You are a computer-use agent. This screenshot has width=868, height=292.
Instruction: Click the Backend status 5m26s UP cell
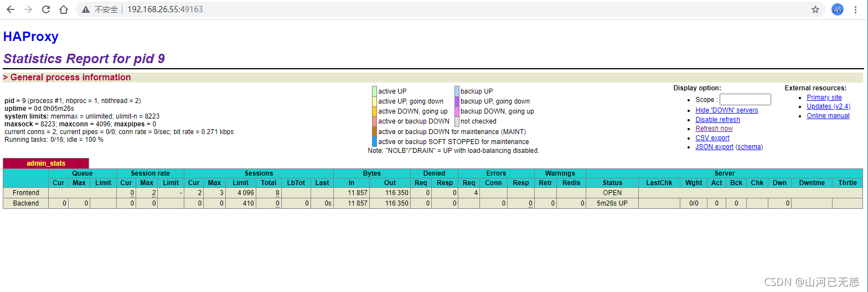click(x=612, y=203)
